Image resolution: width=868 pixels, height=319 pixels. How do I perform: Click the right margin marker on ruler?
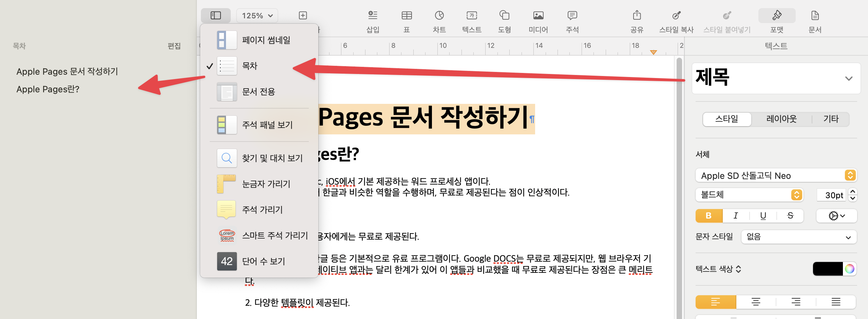[653, 52]
